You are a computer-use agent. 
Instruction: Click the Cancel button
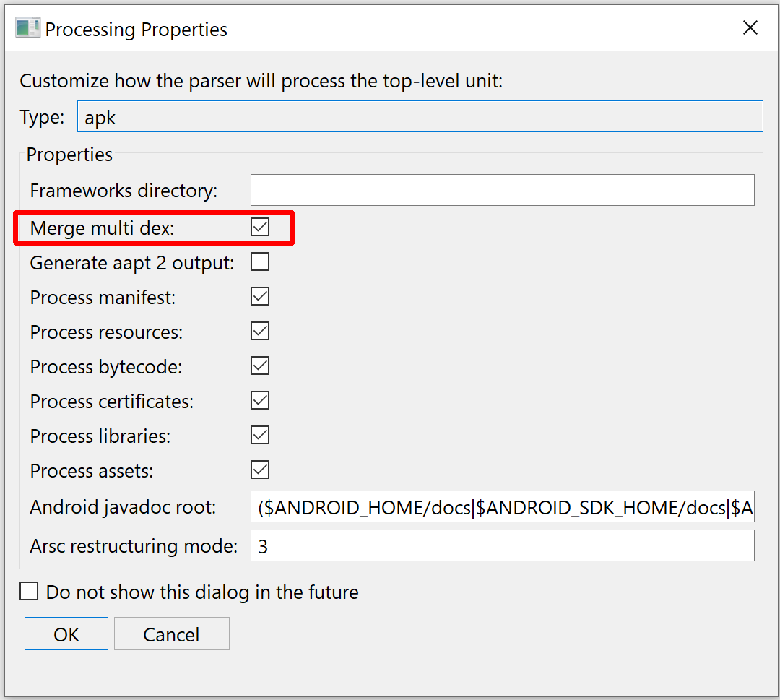point(172,634)
